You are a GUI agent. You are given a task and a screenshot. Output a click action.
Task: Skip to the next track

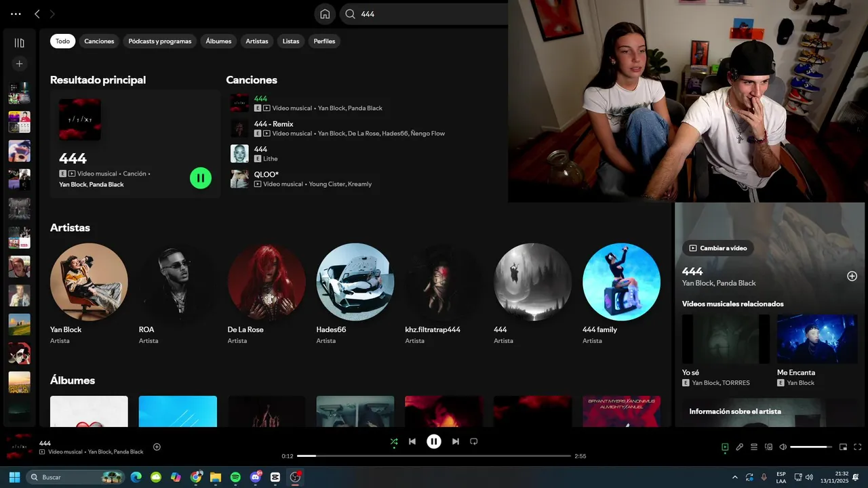tap(456, 442)
